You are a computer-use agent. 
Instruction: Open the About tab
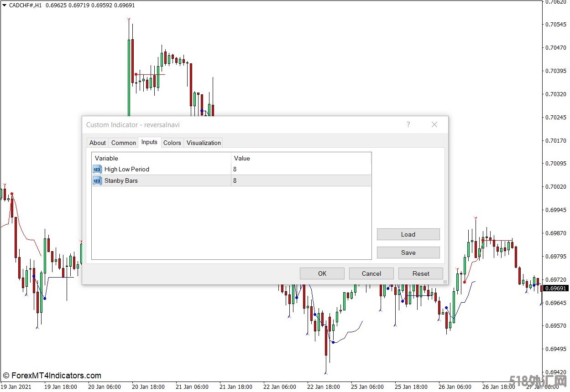tap(98, 143)
